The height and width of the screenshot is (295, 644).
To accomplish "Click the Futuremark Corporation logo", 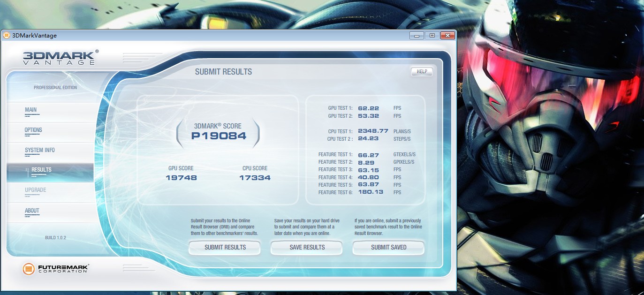I will tap(56, 269).
